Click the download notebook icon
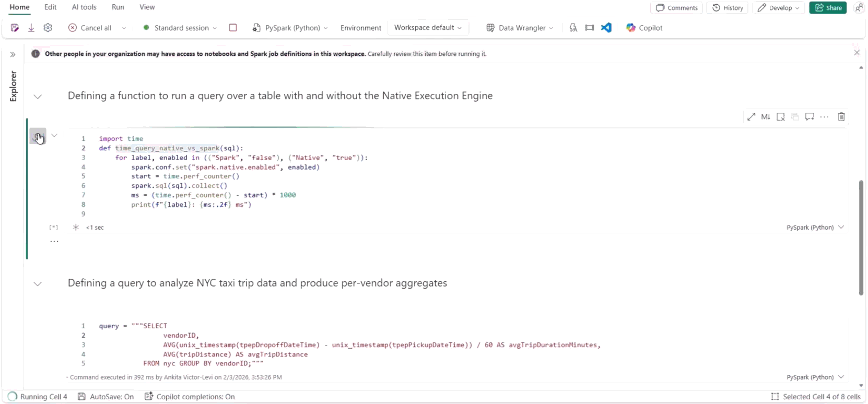 (x=31, y=28)
